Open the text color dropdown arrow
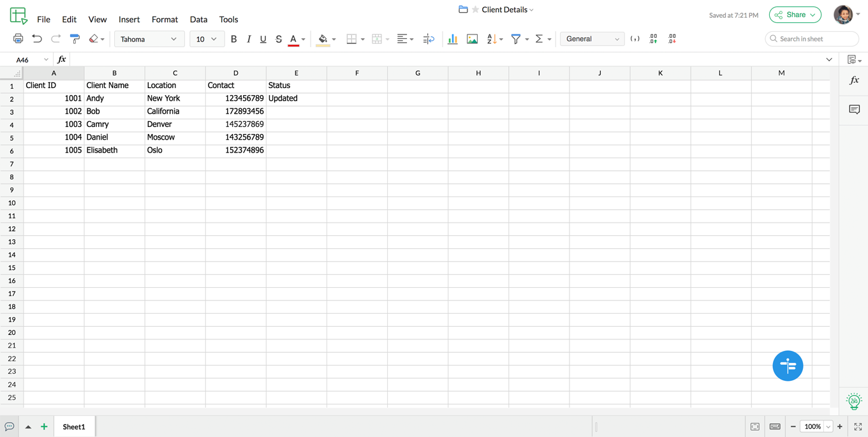The image size is (868, 437). point(304,40)
